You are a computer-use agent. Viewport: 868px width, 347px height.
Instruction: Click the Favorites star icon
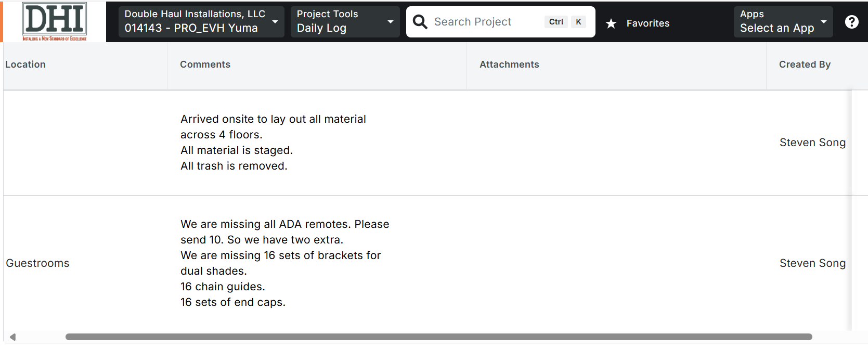[x=611, y=23]
